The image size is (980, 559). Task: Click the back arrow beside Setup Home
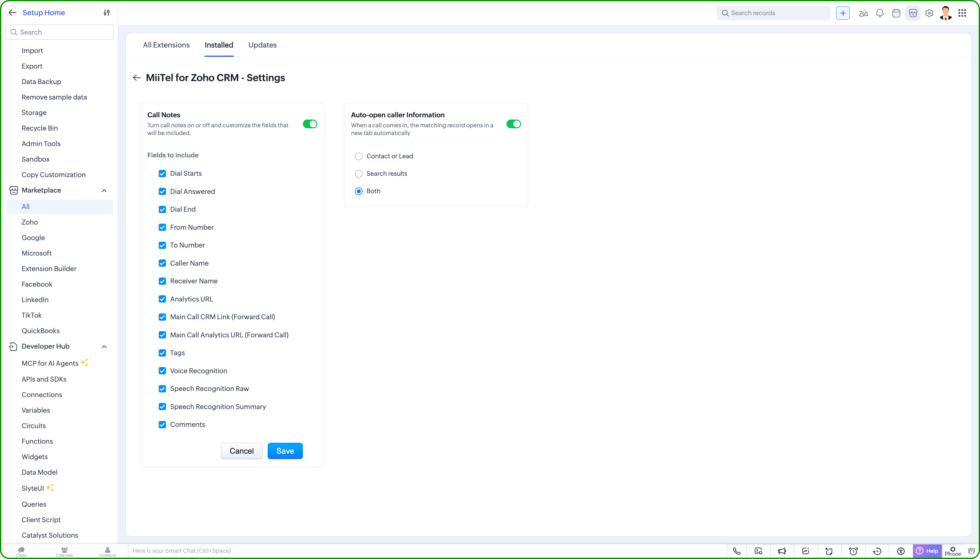click(12, 13)
